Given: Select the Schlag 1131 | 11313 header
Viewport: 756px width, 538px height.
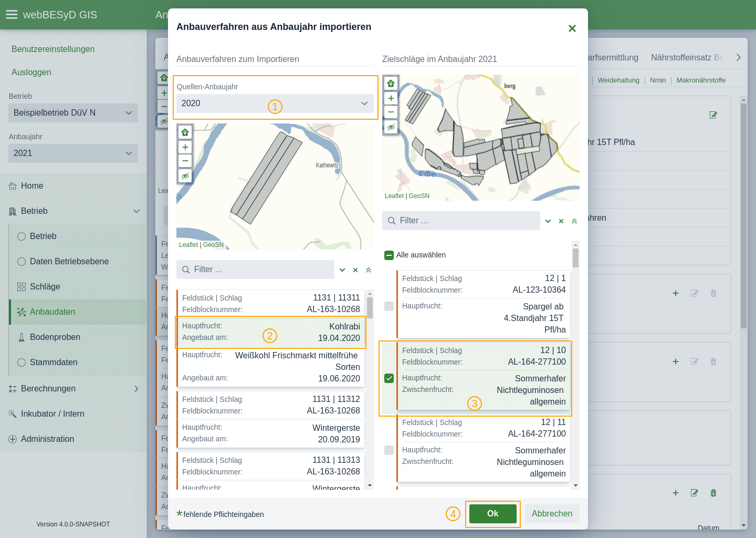Looking at the screenshot, I should pos(271,466).
